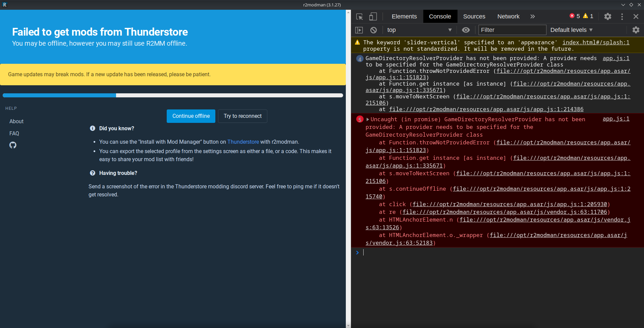Click Failed to get mods heading
Screen dimensions: 644x328
tap(100, 32)
